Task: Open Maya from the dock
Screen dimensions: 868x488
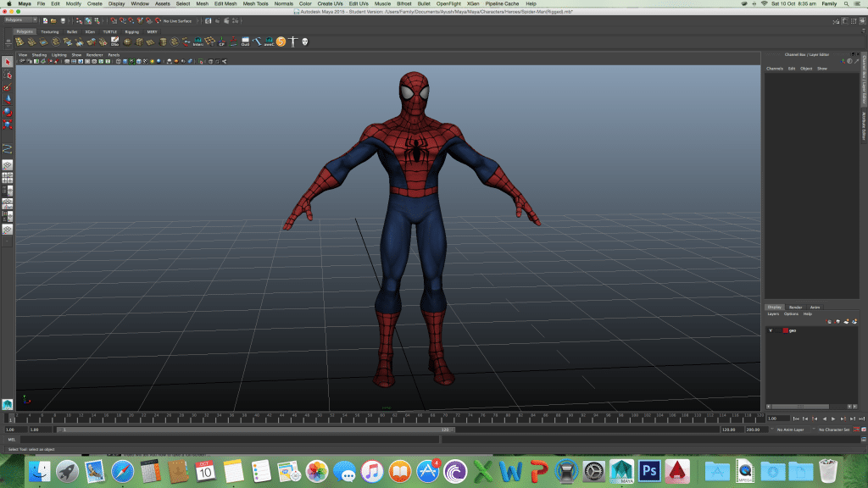Action: pyautogui.click(x=621, y=471)
